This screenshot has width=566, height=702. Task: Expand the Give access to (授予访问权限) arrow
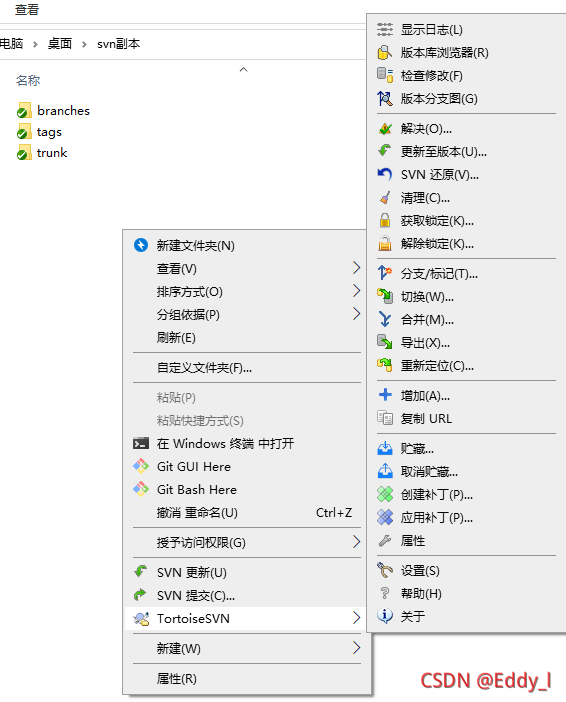356,542
